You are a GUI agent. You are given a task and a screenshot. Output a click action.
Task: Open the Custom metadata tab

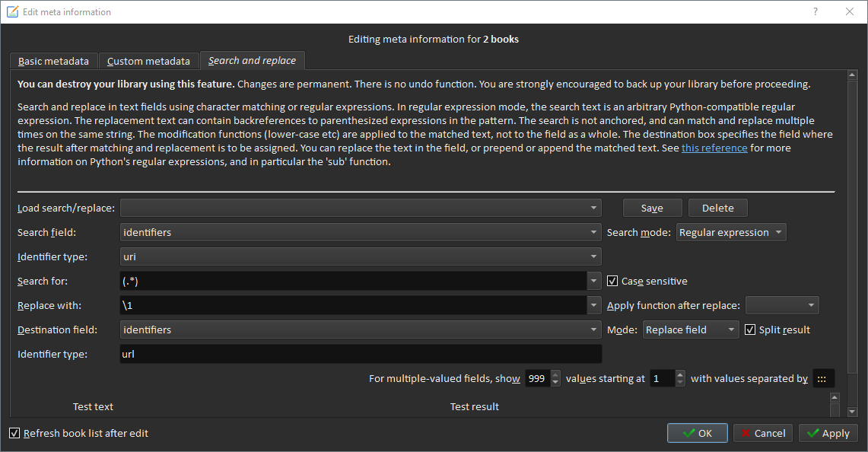(x=148, y=61)
